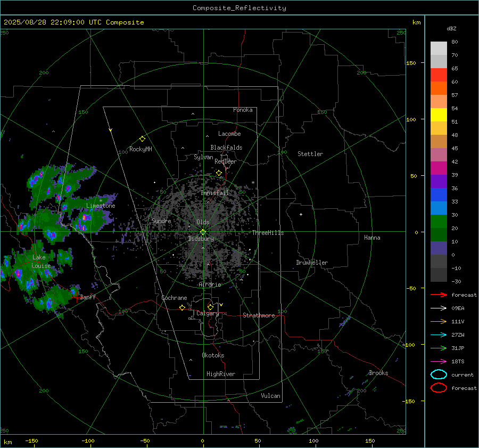Screen dimensions: 479x448
Task: Click the RockyMH label
Action: (x=141, y=149)
